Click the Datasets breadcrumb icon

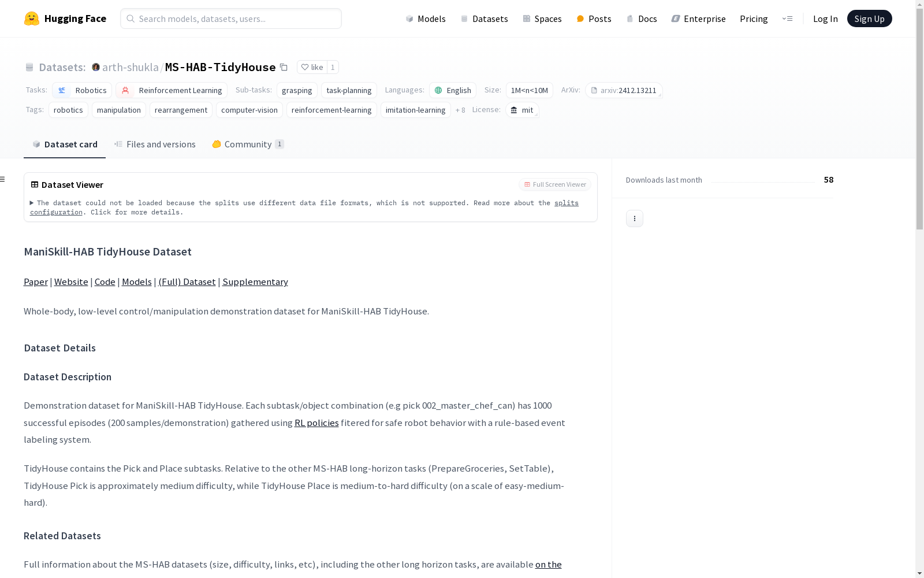click(29, 67)
